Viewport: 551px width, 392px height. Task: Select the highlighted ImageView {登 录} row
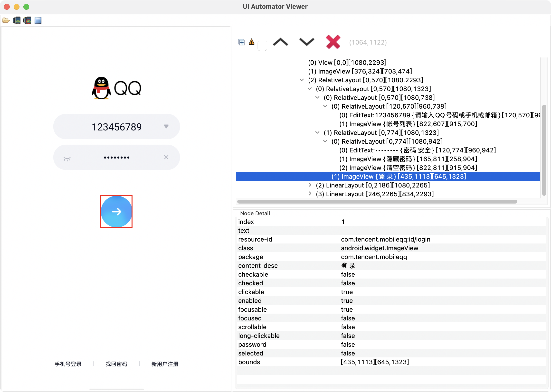click(x=388, y=177)
